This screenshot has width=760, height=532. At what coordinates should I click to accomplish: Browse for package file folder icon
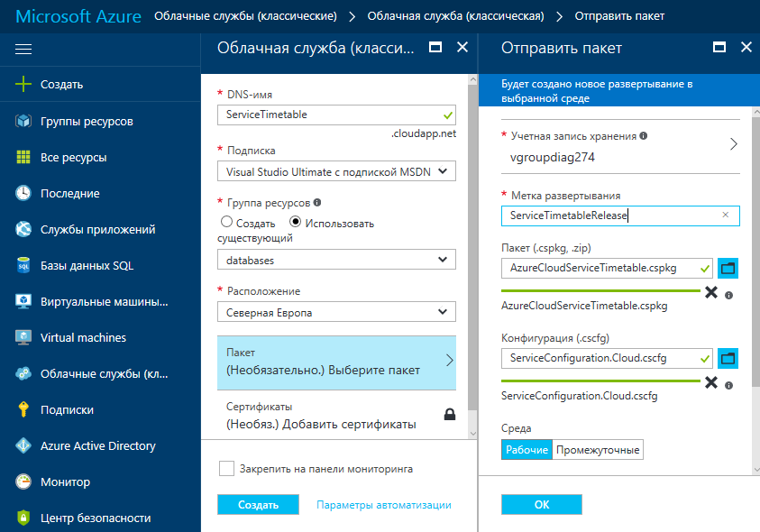[728, 268]
